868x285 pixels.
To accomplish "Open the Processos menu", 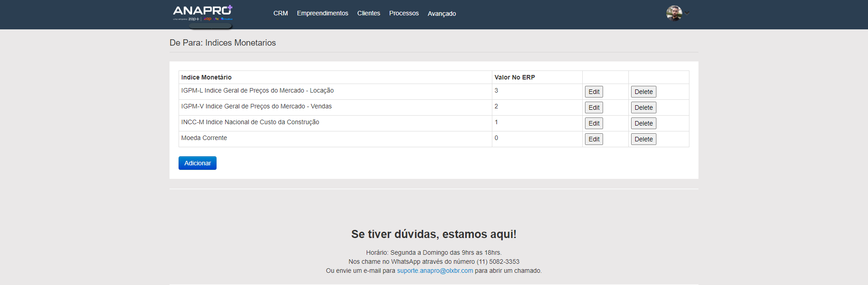I will 404,14.
